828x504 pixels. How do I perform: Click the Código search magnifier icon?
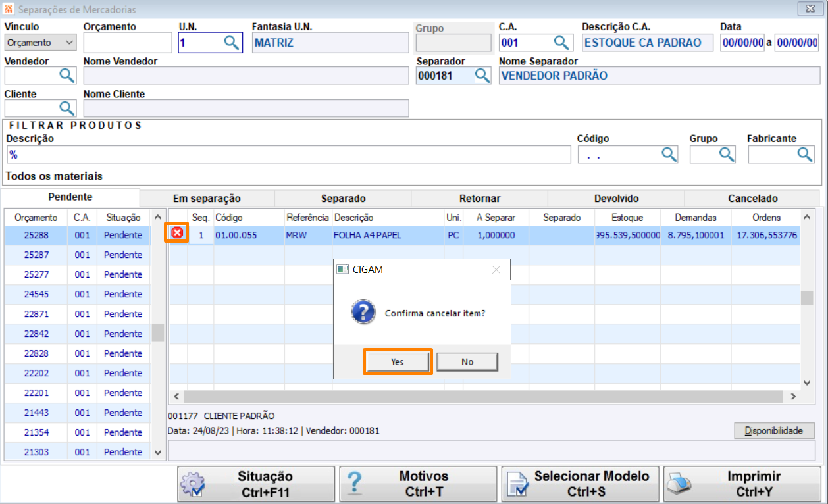(x=669, y=155)
